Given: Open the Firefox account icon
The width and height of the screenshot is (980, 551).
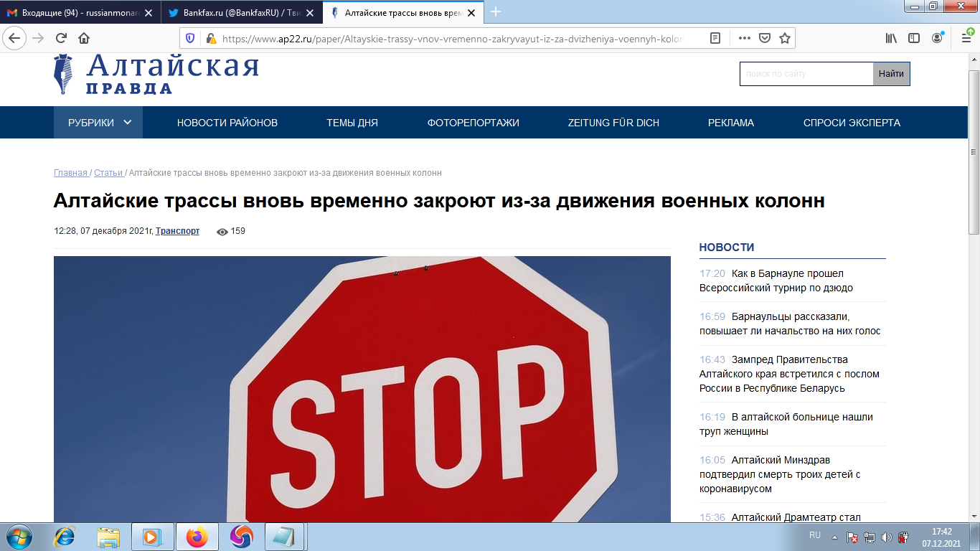Looking at the screenshot, I should (x=936, y=38).
